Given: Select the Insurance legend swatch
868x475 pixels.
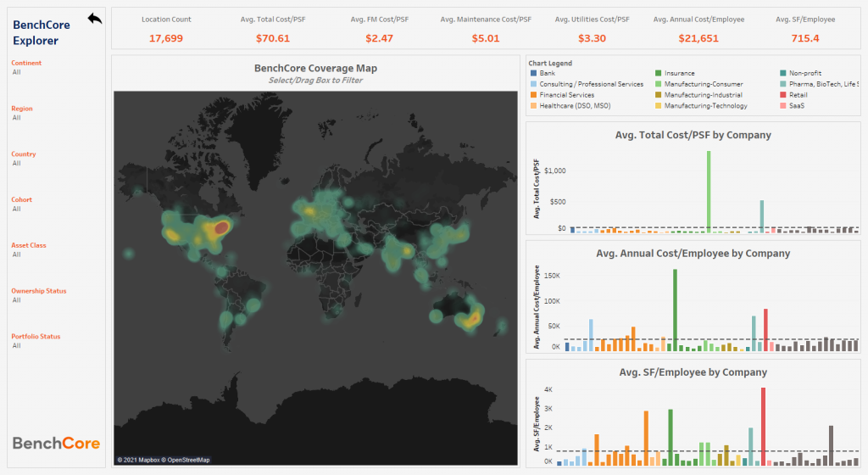Looking at the screenshot, I should pos(658,73).
